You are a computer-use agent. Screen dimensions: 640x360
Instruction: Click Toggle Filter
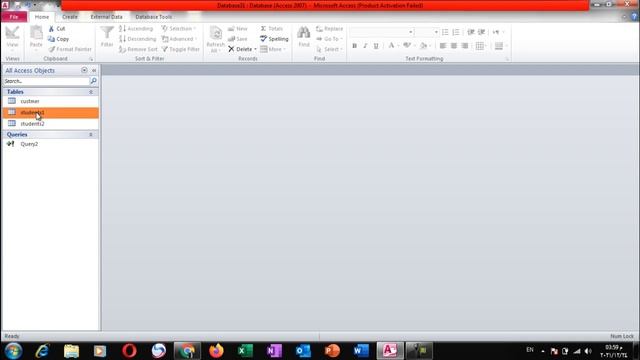tap(181, 49)
